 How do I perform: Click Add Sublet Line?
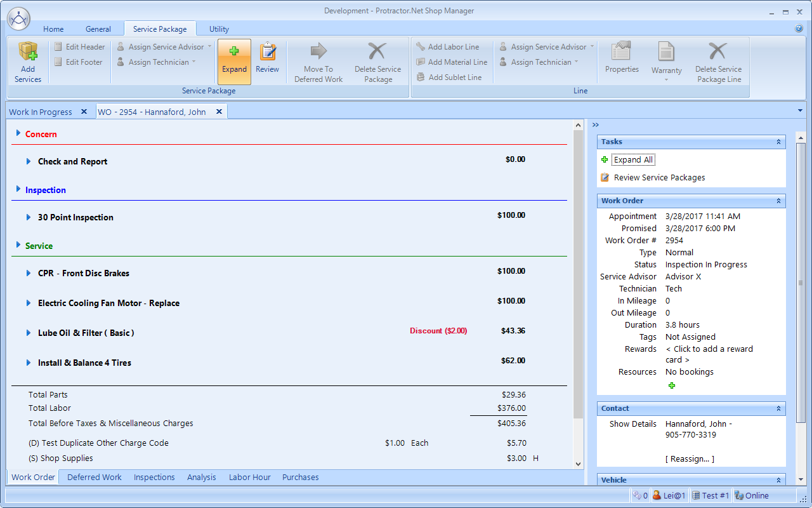(449, 77)
